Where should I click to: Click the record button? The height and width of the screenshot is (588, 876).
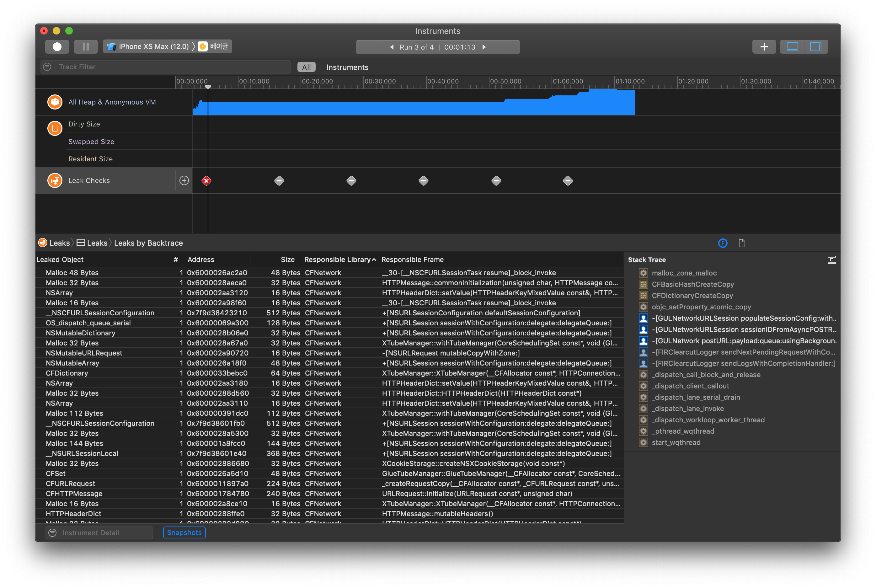click(57, 46)
